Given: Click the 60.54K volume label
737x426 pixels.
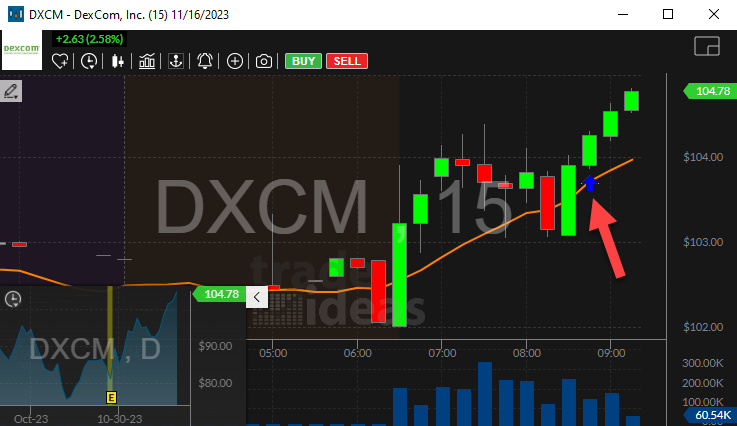Looking at the screenshot, I should coord(709,414).
